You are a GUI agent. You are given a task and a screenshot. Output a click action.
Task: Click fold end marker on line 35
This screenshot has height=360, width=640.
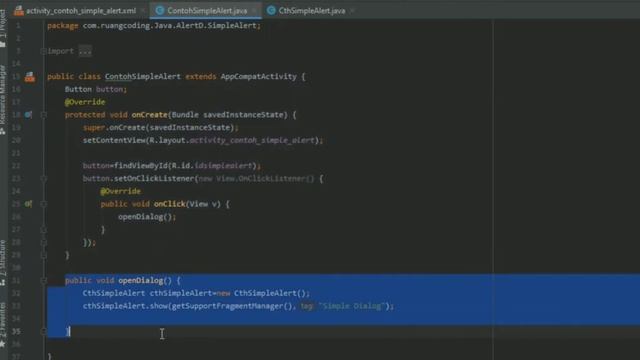43,331
